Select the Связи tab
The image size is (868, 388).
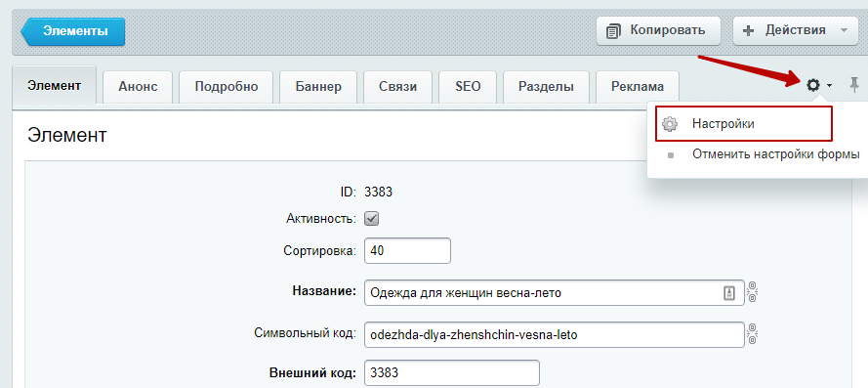398,87
